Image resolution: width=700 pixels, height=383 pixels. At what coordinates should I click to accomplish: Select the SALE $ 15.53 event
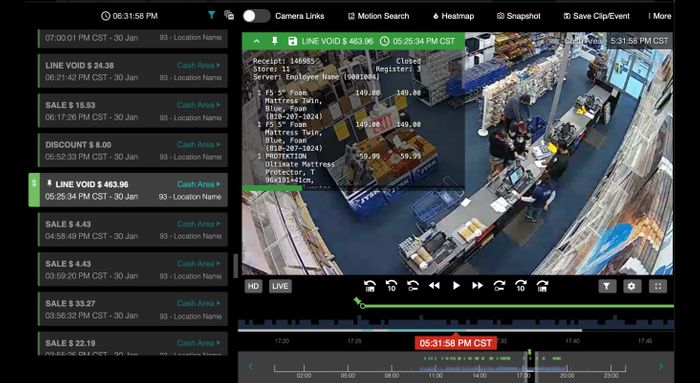click(133, 111)
